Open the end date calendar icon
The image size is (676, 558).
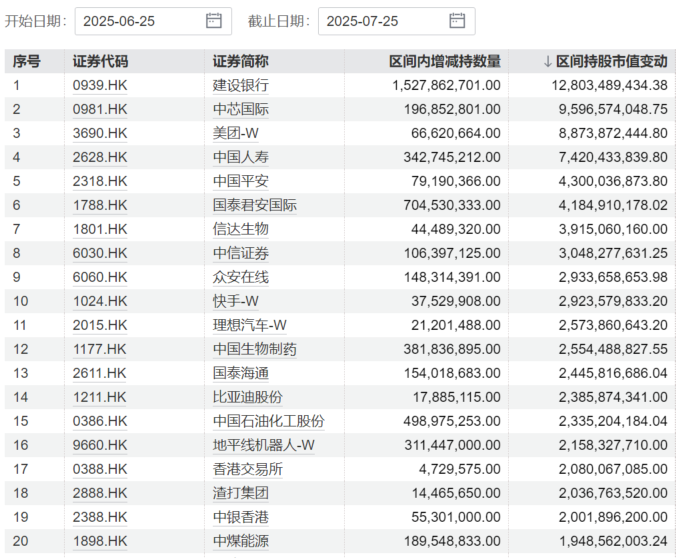[457, 21]
